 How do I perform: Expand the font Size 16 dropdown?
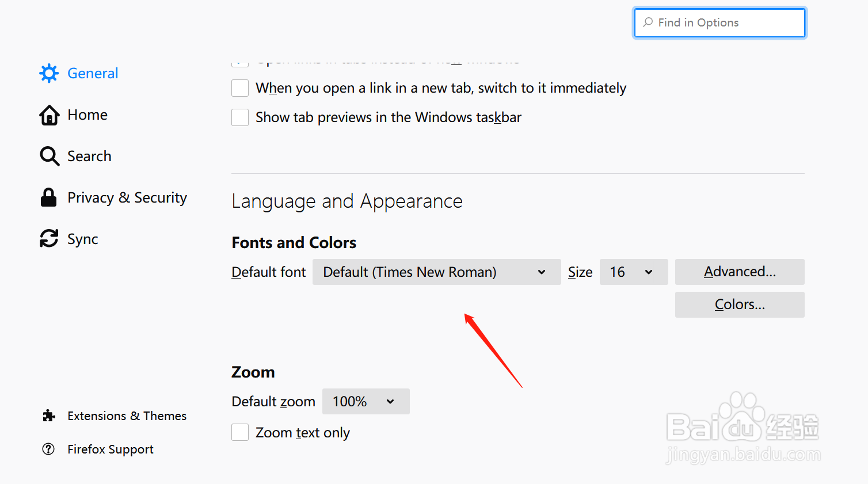634,272
